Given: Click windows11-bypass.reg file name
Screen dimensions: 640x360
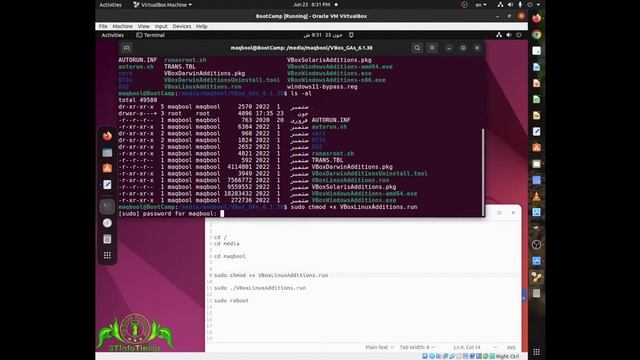Looking at the screenshot, I should (x=322, y=87).
